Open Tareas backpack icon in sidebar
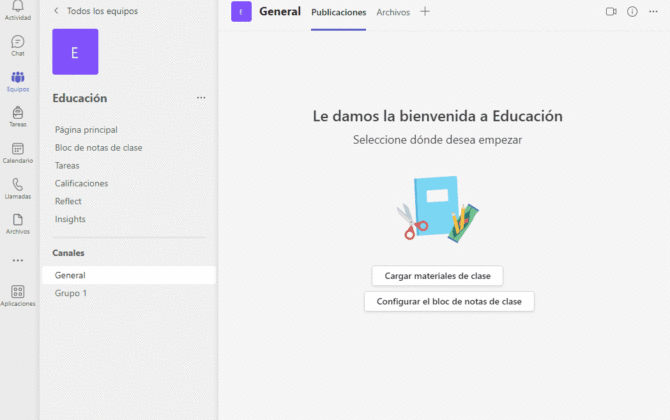670x420 pixels. pos(18,113)
